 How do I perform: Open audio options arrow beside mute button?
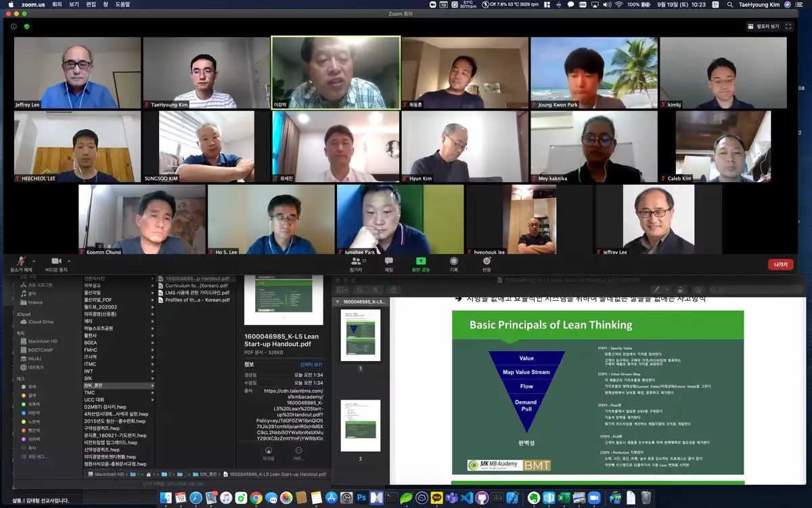34,261
